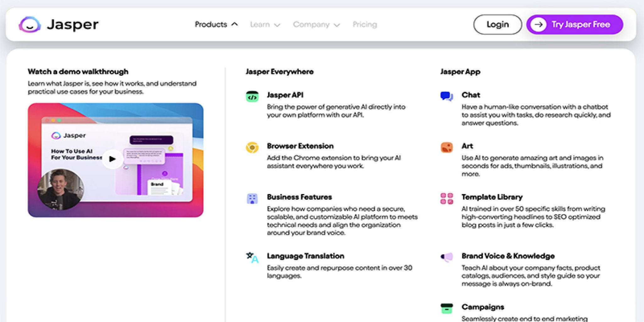Click the Chat speech bubble icon

point(446,96)
